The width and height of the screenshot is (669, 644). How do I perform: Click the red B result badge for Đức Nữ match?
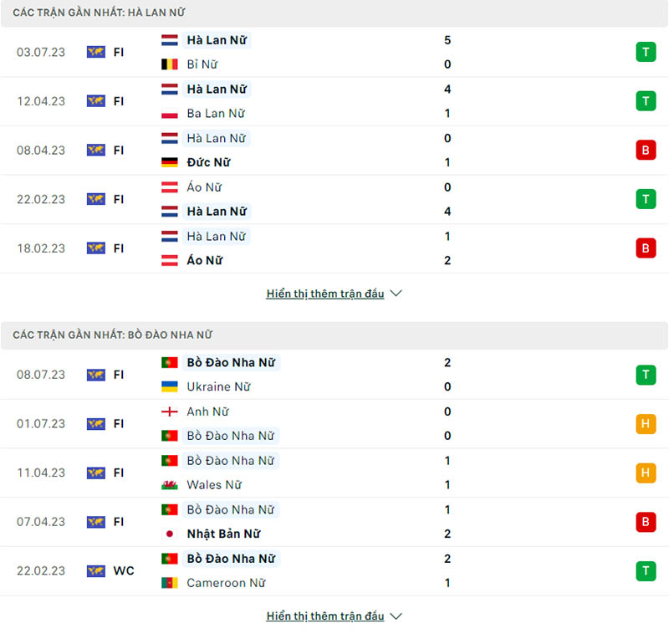(645, 151)
